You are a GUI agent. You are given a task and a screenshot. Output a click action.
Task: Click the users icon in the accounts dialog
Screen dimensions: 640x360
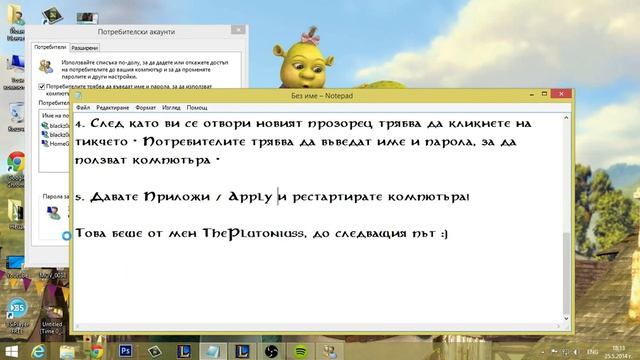(46, 66)
